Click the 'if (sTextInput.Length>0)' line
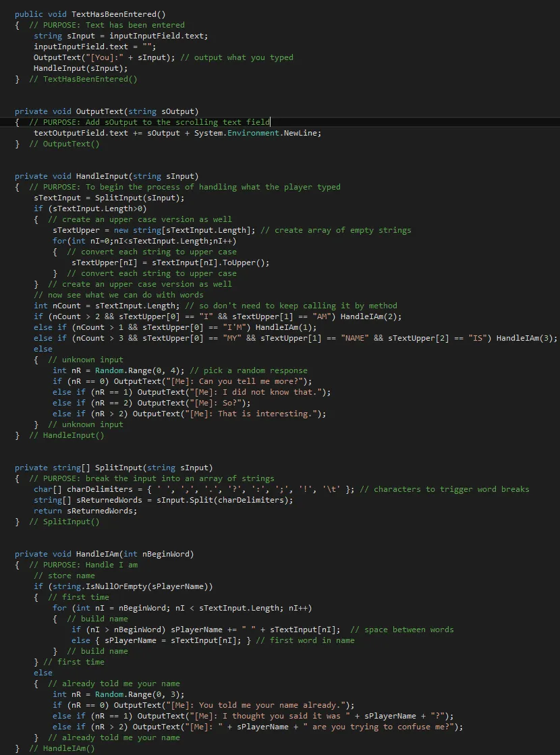This screenshot has width=560, height=755. point(90,208)
